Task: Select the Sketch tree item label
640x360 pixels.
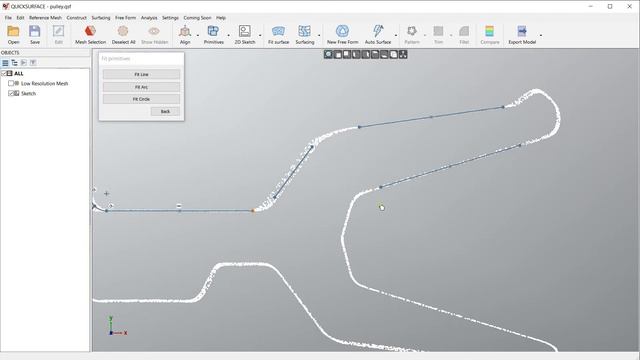Action: pyautogui.click(x=29, y=93)
